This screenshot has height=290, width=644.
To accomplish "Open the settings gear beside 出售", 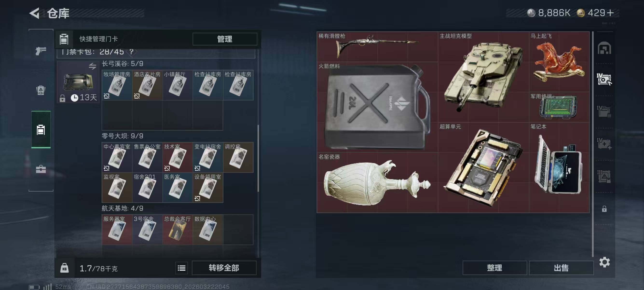I will (x=604, y=262).
